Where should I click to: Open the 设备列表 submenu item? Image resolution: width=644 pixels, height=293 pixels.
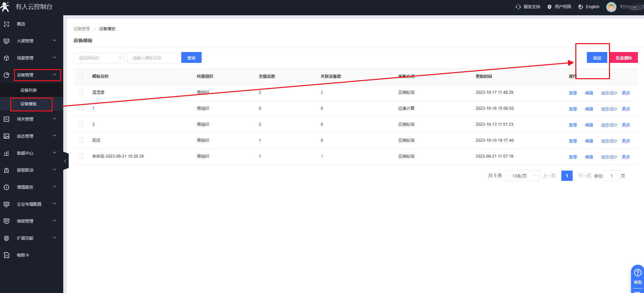click(29, 90)
